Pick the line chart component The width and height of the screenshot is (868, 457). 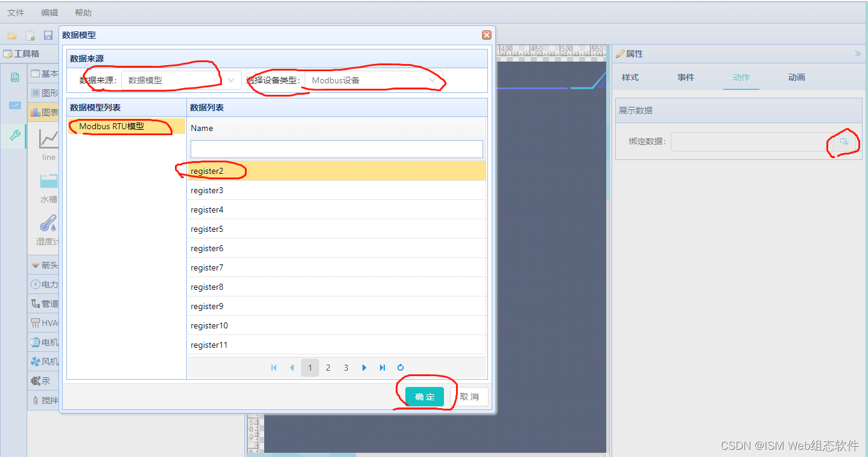pos(49,144)
